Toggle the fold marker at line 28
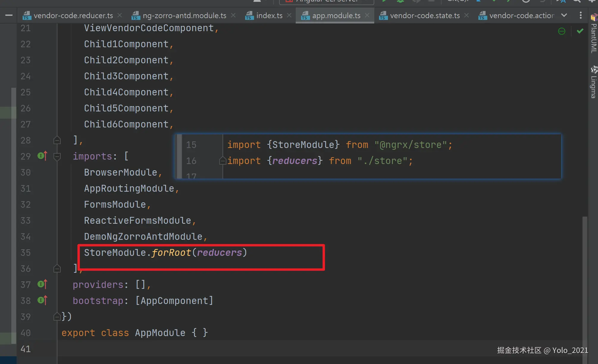Image resolution: width=598 pixels, height=364 pixels. [x=57, y=140]
